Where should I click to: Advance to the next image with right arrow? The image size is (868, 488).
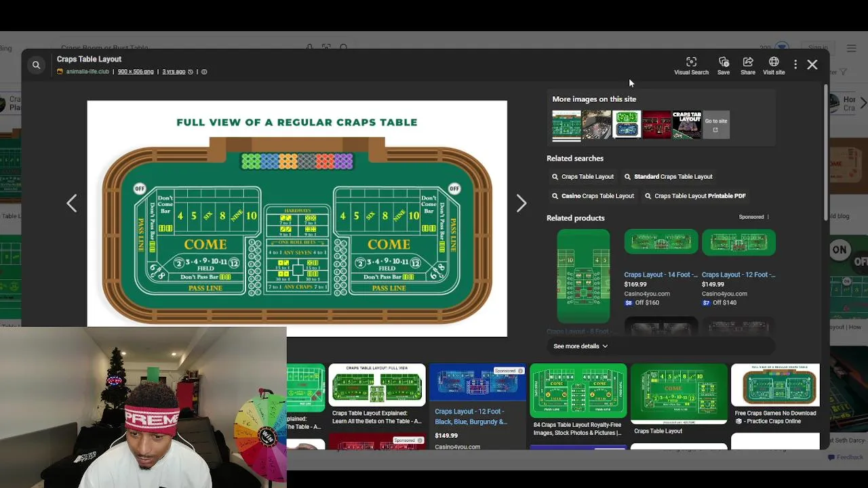[521, 203]
